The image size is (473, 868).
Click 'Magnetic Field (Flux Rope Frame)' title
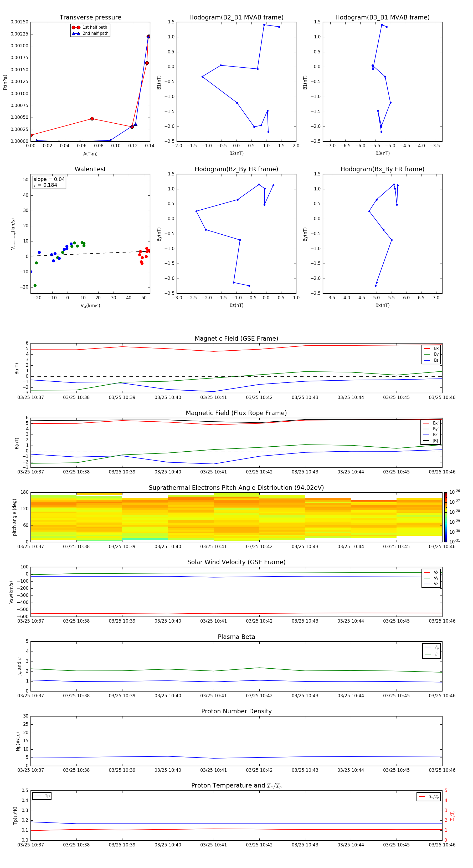236,413
